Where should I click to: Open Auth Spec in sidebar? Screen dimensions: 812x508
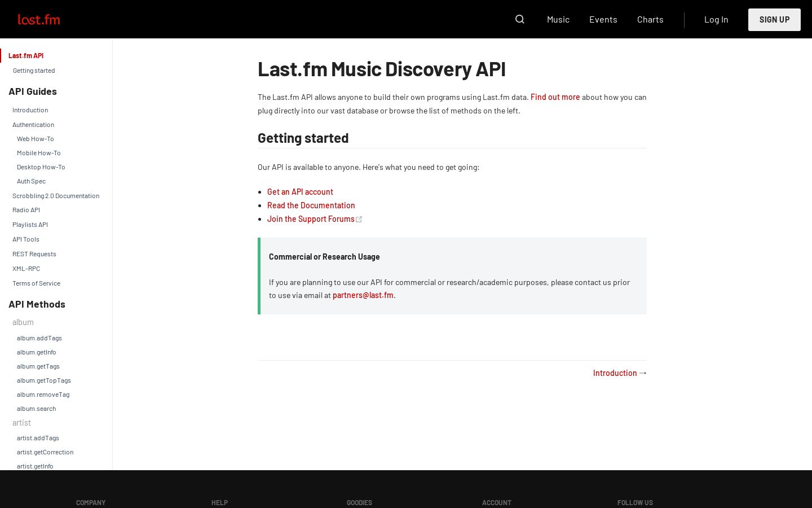pyautogui.click(x=31, y=181)
